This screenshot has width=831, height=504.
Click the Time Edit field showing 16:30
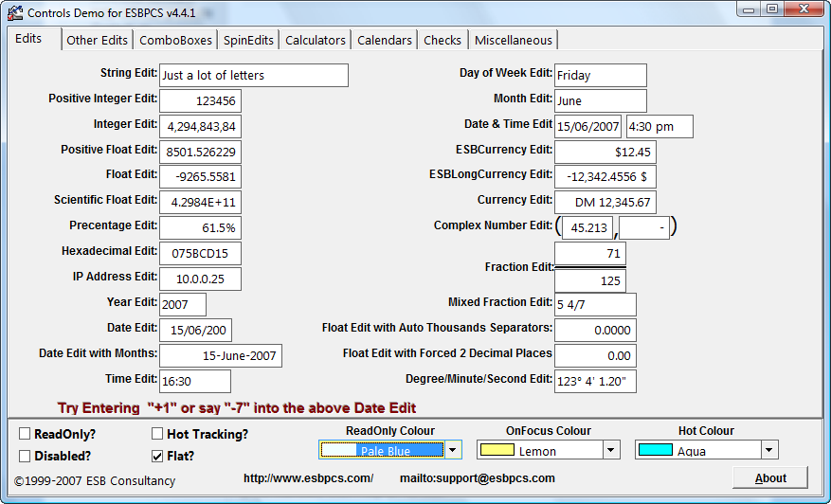[195, 381]
